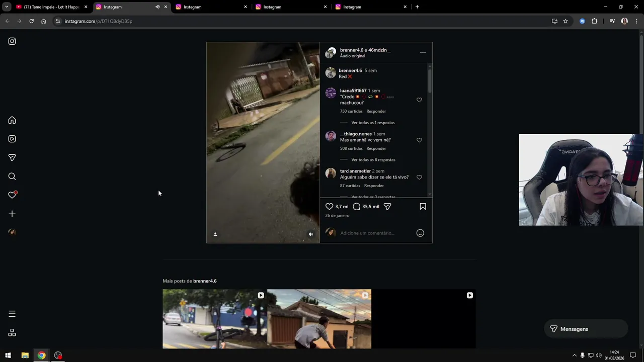Reload the page
Viewport: 644px width, 362px height.
coord(31,21)
